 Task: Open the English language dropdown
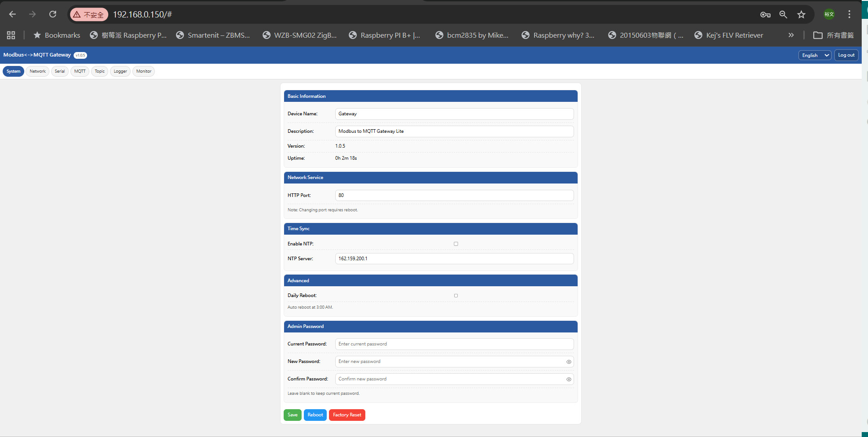pos(815,55)
